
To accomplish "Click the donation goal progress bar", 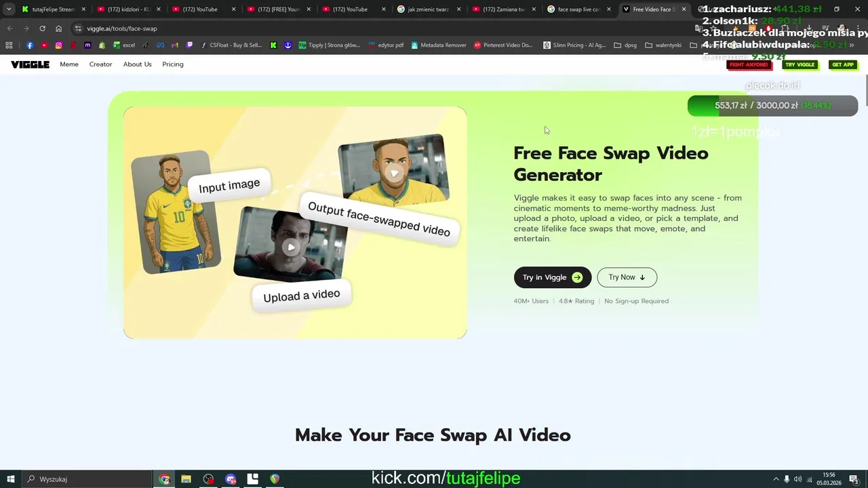I will pyautogui.click(x=772, y=106).
